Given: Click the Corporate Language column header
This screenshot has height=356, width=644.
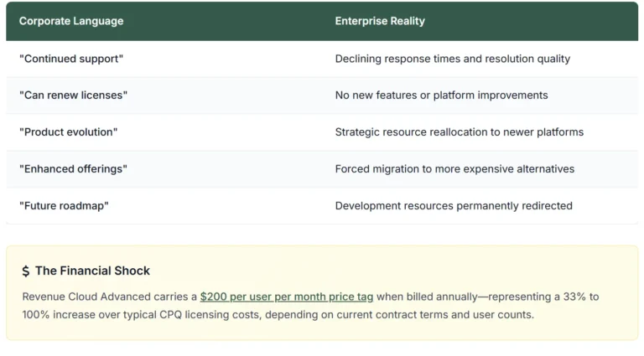Looking at the screenshot, I should (x=71, y=21).
